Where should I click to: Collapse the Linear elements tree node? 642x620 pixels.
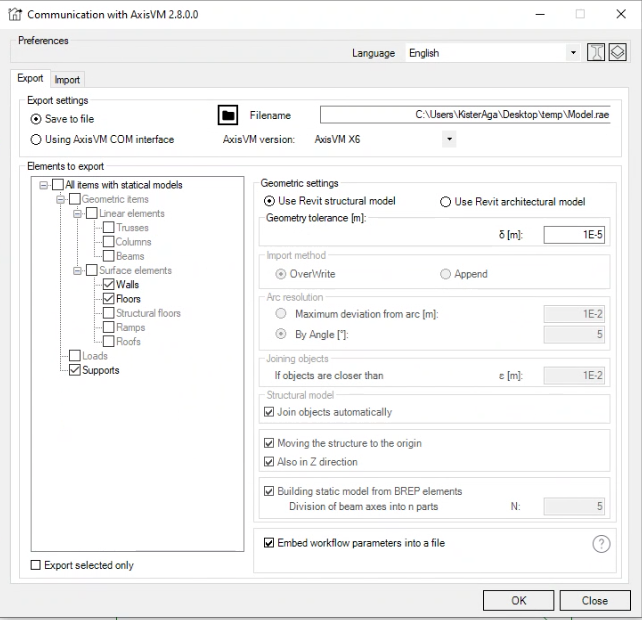click(77, 214)
